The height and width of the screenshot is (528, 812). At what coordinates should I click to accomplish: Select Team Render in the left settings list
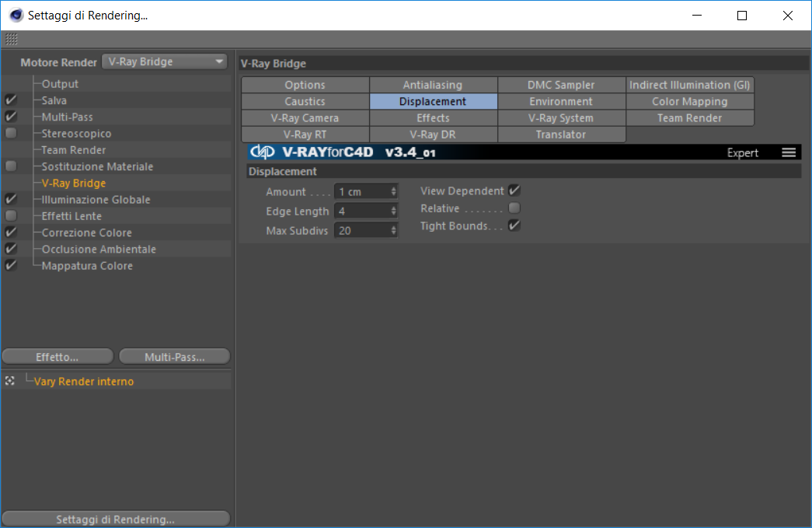pos(74,150)
